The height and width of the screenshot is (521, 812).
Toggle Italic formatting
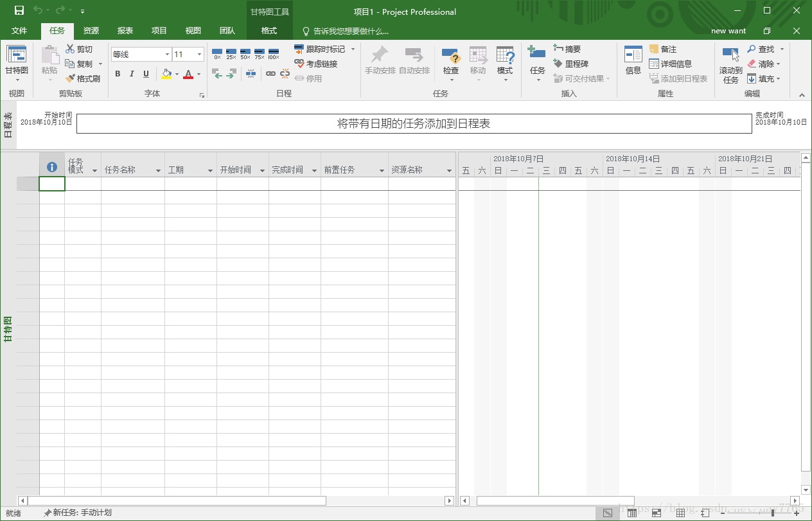(x=132, y=74)
